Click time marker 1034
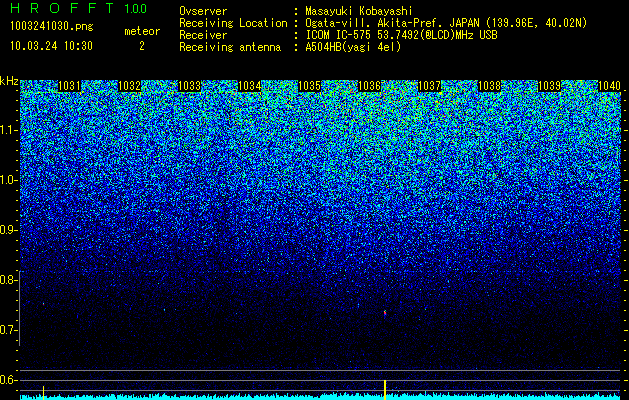The width and height of the screenshot is (629, 400). point(250,86)
